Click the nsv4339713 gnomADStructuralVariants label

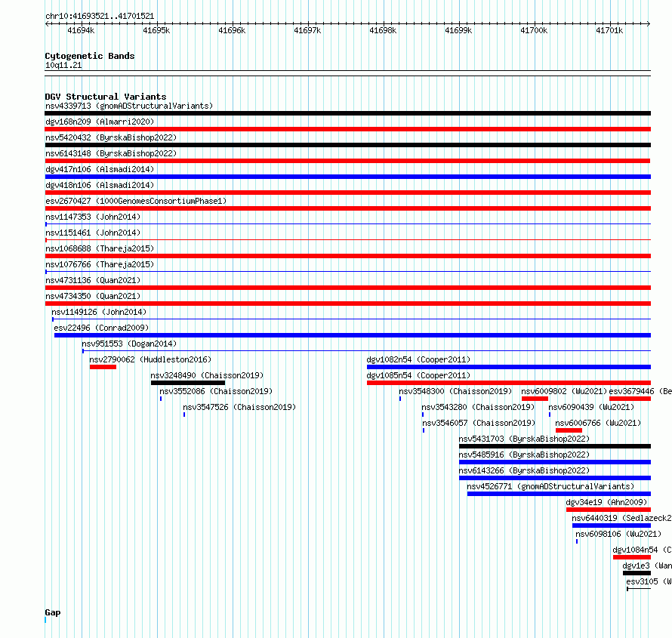[x=129, y=106]
